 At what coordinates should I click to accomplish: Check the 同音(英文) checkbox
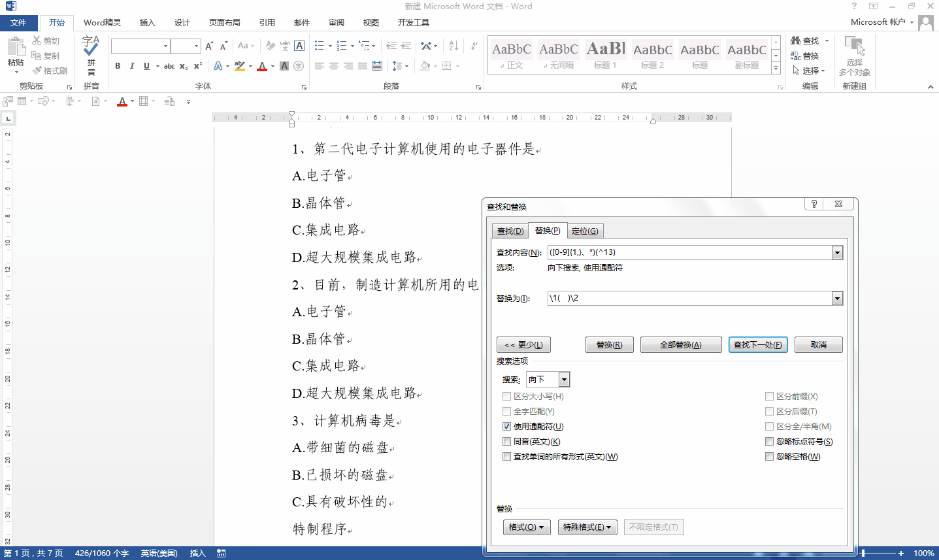click(506, 442)
